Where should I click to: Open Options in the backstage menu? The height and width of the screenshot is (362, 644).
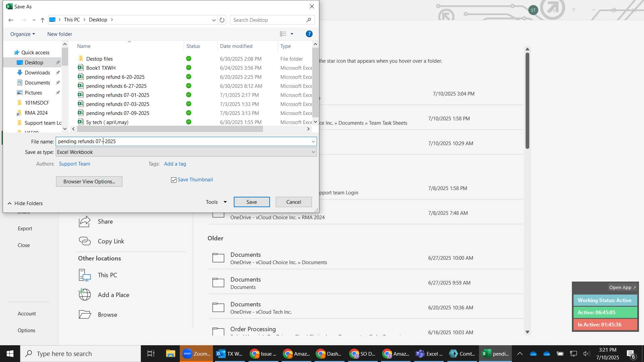click(26, 330)
